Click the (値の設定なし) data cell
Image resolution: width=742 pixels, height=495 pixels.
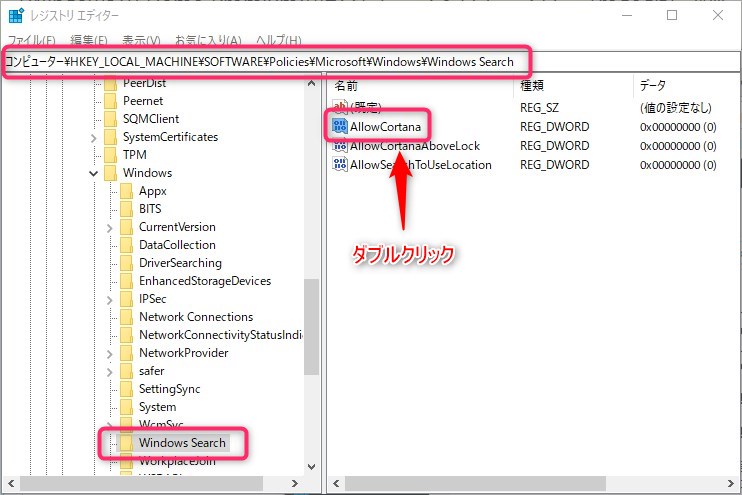tap(676, 108)
